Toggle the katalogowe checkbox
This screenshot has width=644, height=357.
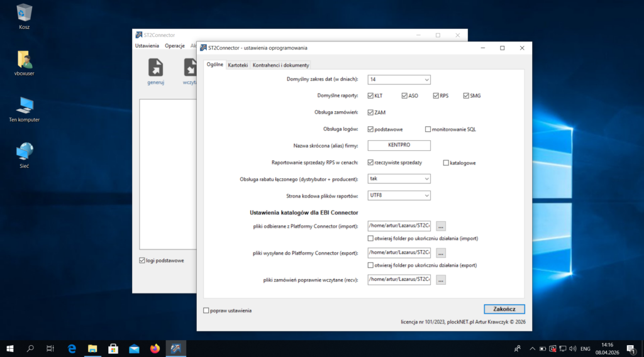coord(446,163)
